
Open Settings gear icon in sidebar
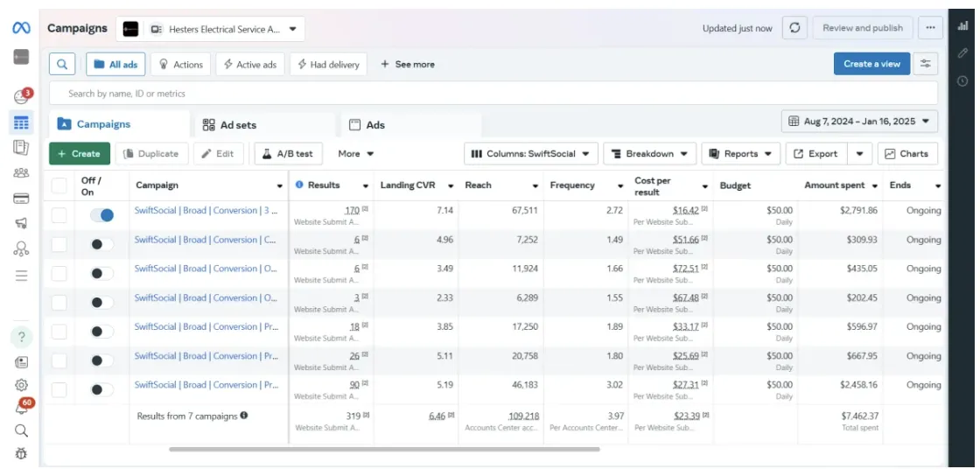[21, 385]
